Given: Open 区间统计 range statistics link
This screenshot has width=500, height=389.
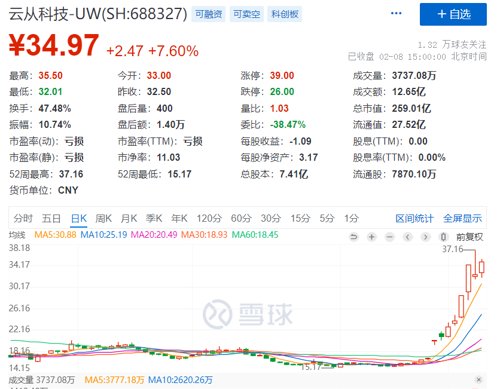Looking at the screenshot, I should tap(414, 219).
